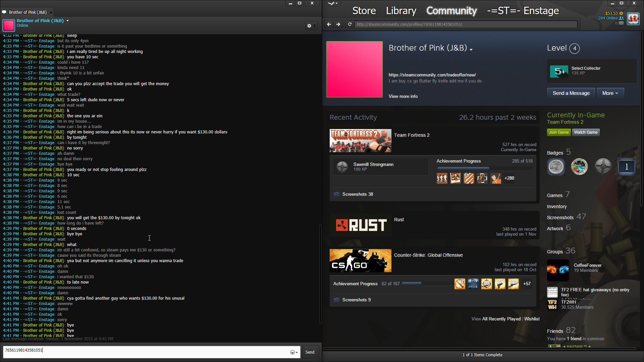Switch to the Library tab

[x=401, y=11]
